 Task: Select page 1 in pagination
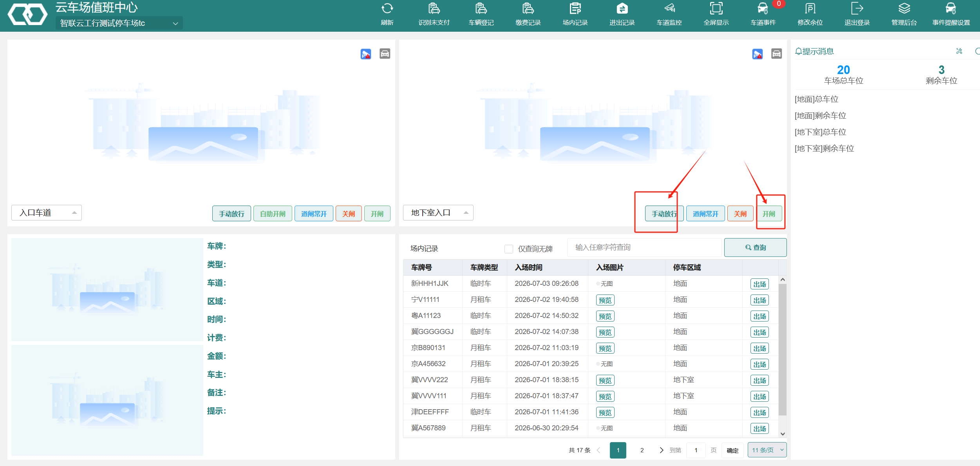coord(618,450)
